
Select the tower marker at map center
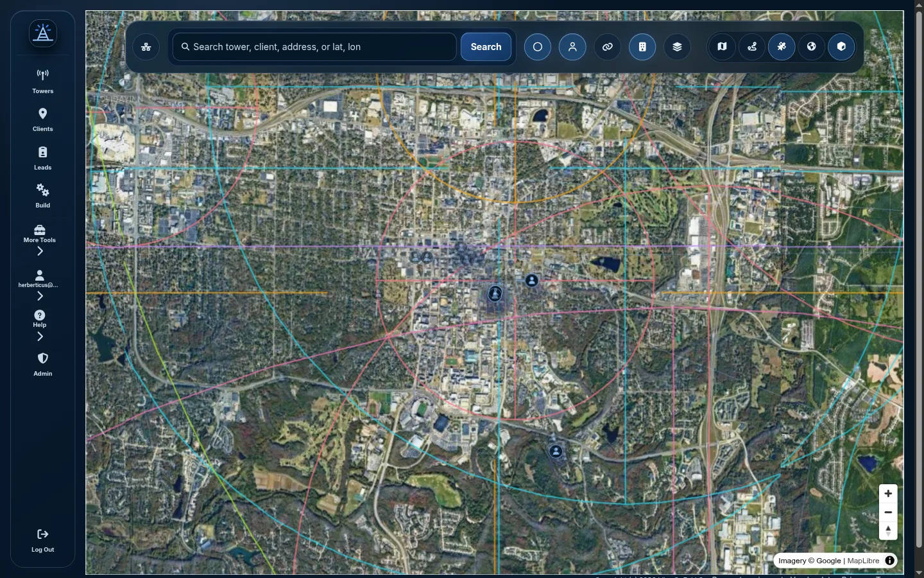495,293
